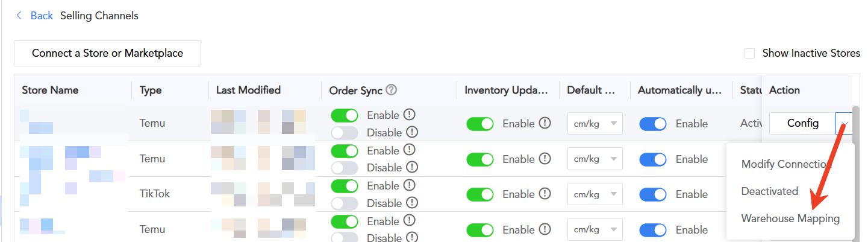Choose Deactivated in the dropdown menu

(x=770, y=191)
